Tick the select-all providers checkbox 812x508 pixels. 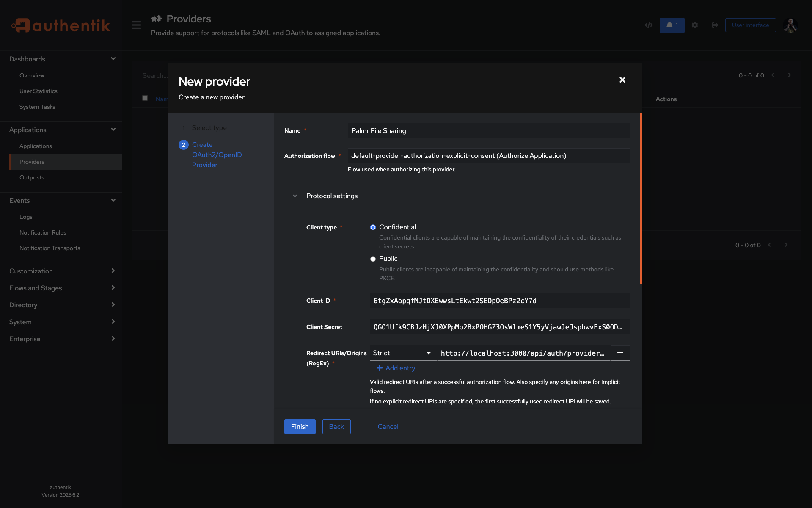(x=145, y=98)
